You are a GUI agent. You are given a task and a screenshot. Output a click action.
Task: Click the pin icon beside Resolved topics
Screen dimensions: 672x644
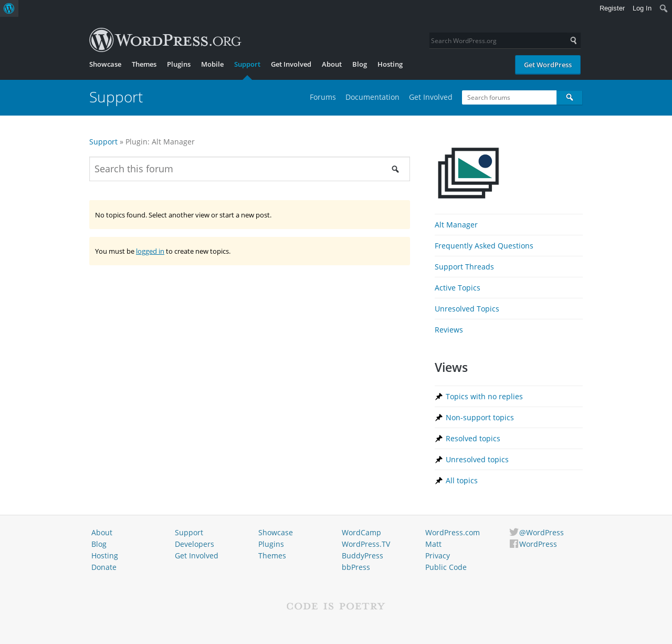[x=439, y=439]
